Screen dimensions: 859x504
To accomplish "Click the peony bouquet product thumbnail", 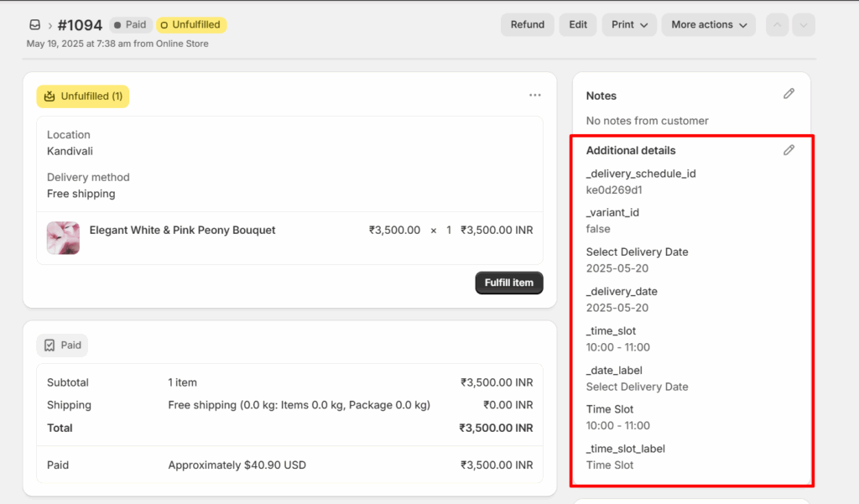I will point(63,238).
